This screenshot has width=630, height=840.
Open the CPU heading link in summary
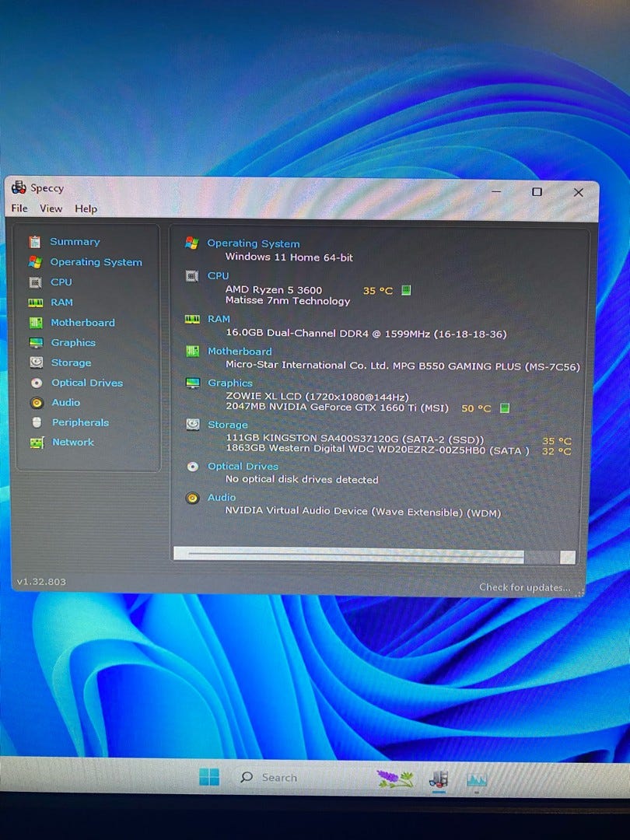[x=218, y=275]
